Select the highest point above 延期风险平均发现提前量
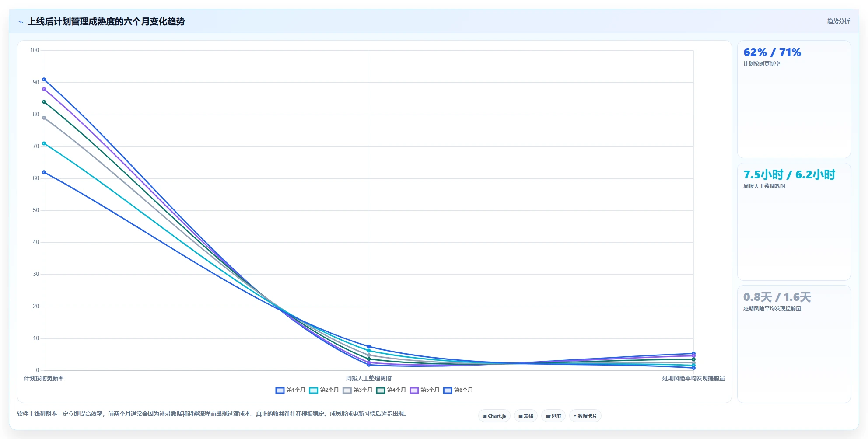 (x=693, y=354)
